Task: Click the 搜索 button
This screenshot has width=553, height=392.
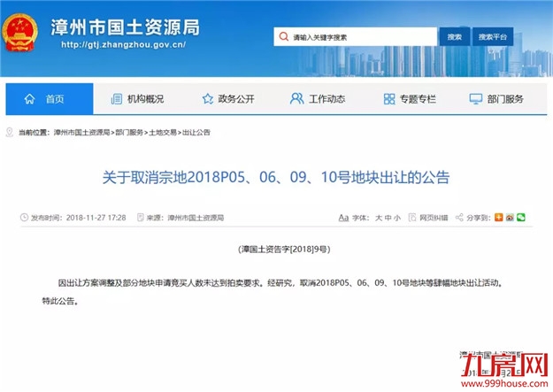Action: pos(454,36)
